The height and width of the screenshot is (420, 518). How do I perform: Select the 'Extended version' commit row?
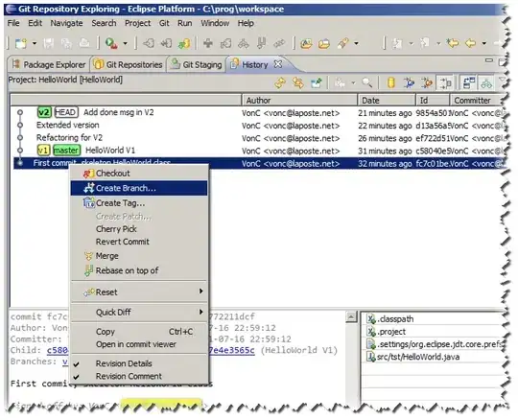[x=258, y=126]
